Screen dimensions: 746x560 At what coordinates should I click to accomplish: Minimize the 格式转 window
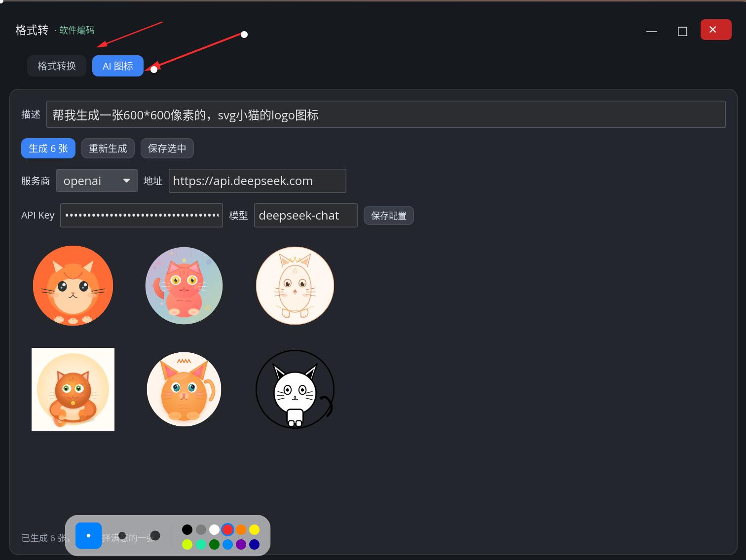coord(652,31)
